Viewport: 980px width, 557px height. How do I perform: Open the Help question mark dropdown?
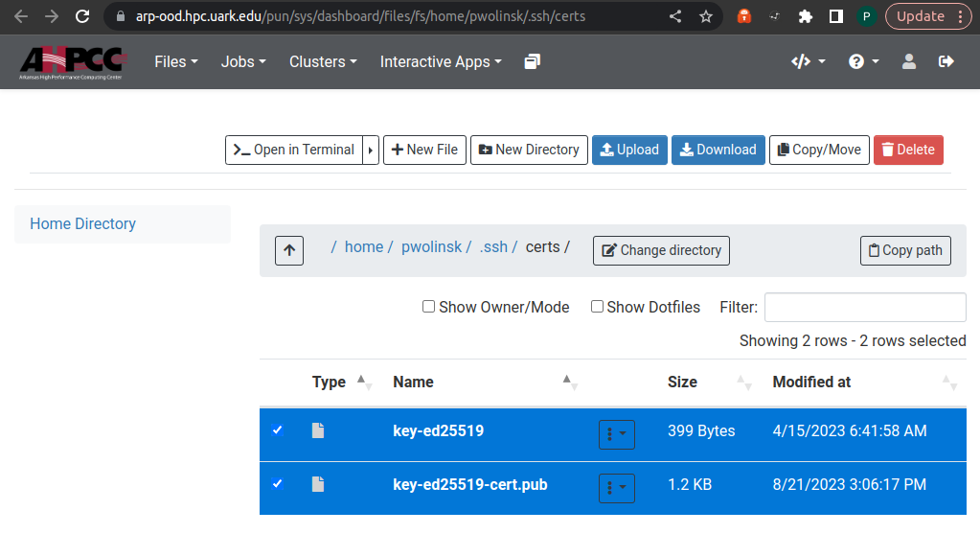point(861,61)
